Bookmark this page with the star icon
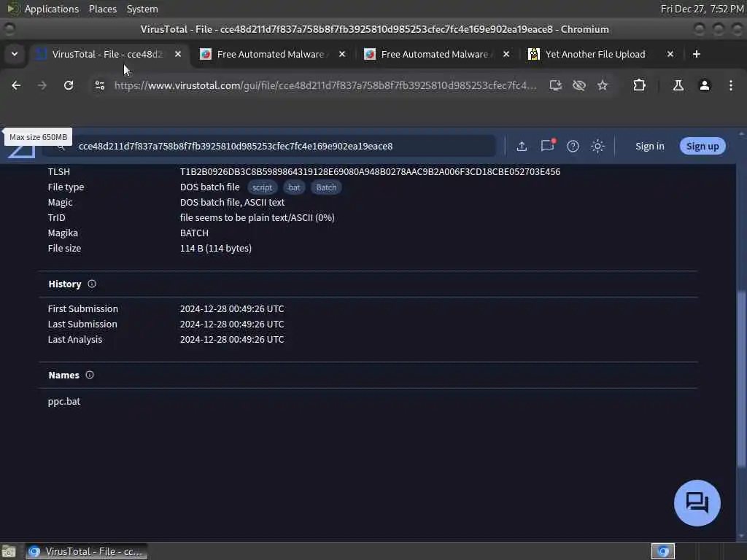This screenshot has width=747, height=560. tap(603, 85)
